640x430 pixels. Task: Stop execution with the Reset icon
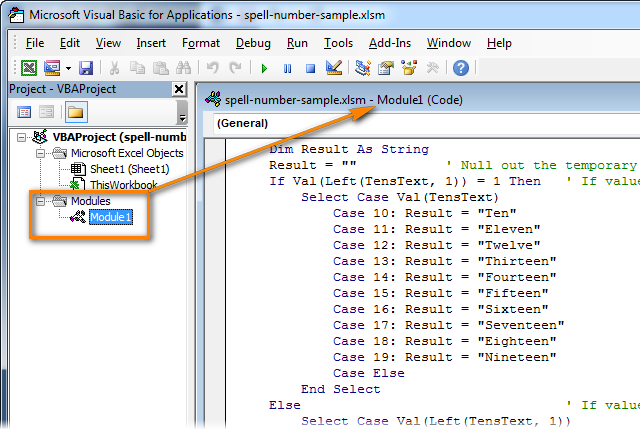[310, 68]
